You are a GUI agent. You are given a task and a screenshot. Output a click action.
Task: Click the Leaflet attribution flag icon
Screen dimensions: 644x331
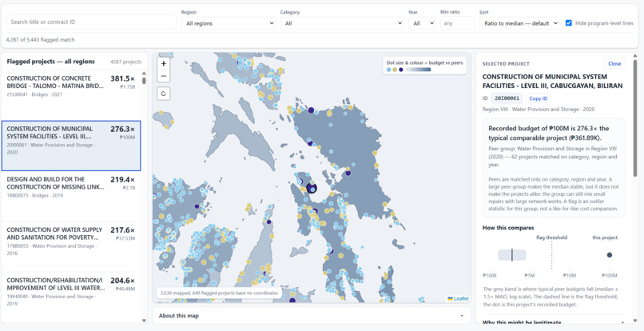coord(451,298)
